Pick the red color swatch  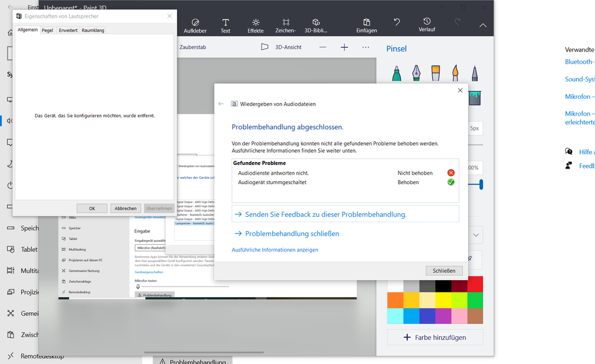pyautogui.click(x=475, y=285)
